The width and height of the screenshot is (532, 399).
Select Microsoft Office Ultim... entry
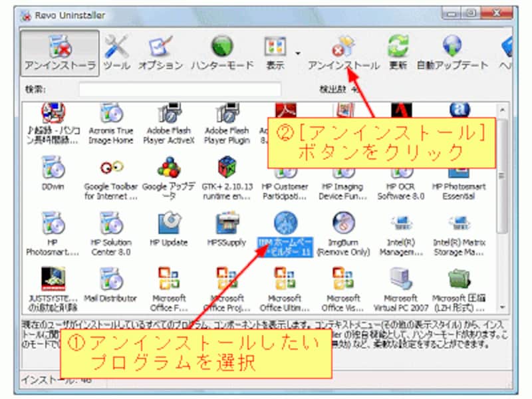point(285,289)
